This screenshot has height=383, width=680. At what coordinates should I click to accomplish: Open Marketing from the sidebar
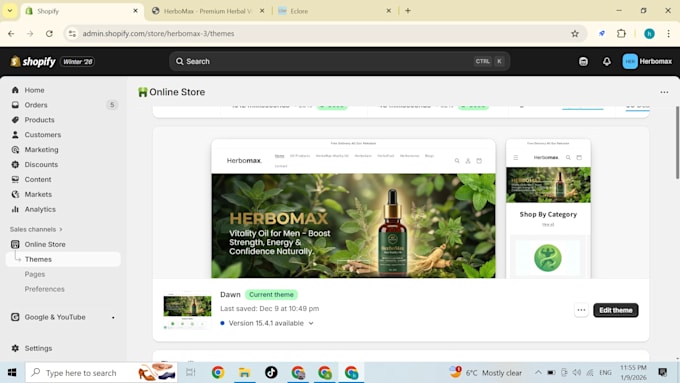tap(41, 150)
